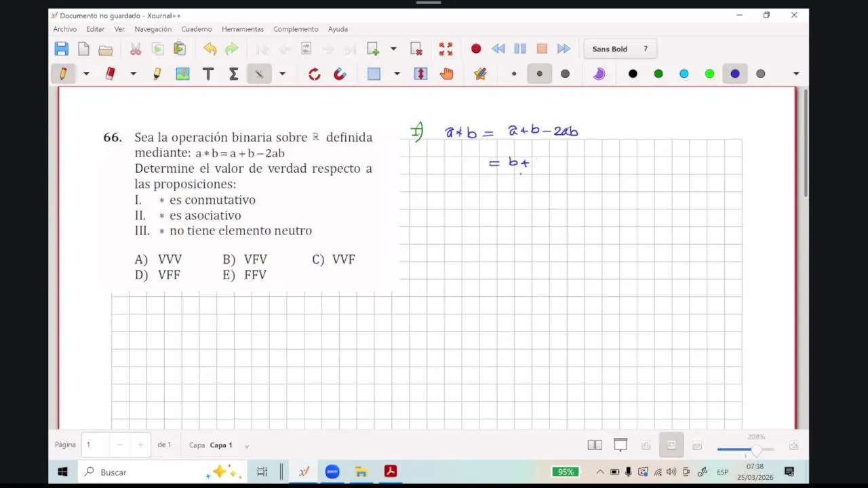Stop the audio recording
Screen dimensions: 868x488
[x=542, y=49]
